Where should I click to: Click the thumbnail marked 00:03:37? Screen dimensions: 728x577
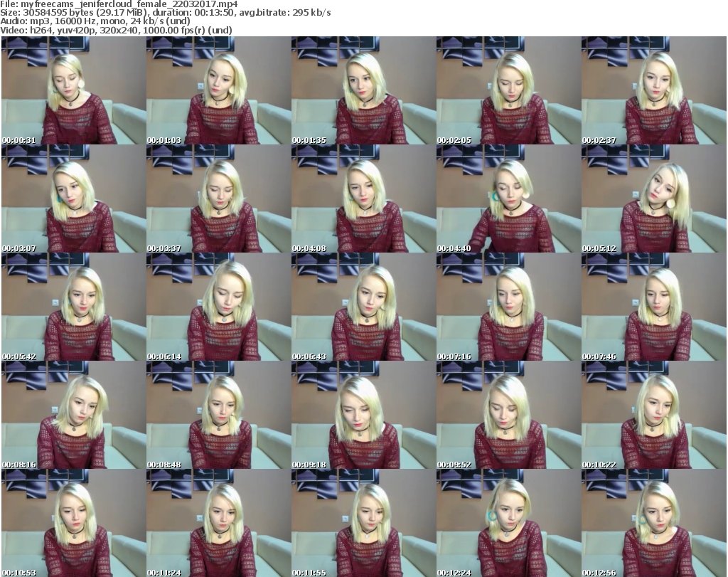pos(219,198)
